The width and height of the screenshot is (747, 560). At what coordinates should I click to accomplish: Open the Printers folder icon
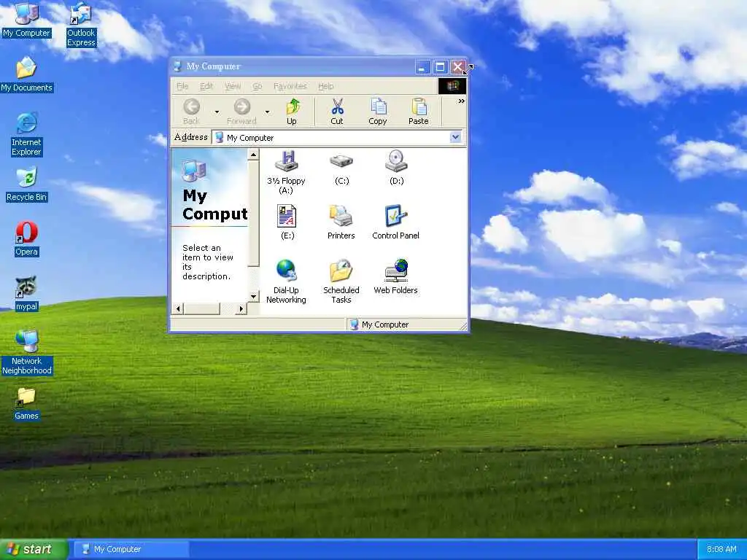[x=341, y=222]
